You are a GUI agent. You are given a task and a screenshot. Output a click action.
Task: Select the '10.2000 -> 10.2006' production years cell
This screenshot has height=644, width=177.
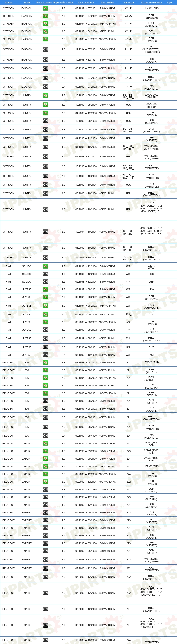(x=86, y=640)
